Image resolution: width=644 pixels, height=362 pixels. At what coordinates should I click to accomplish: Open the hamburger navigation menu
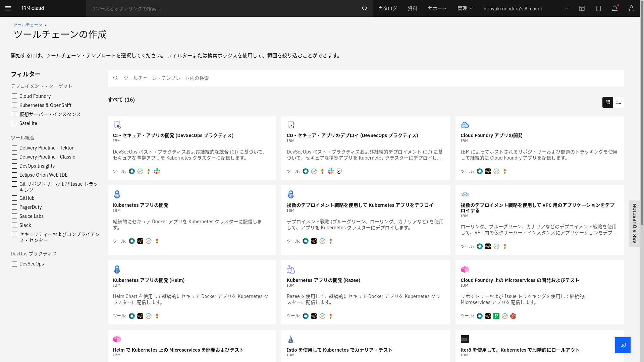pos(8,8)
